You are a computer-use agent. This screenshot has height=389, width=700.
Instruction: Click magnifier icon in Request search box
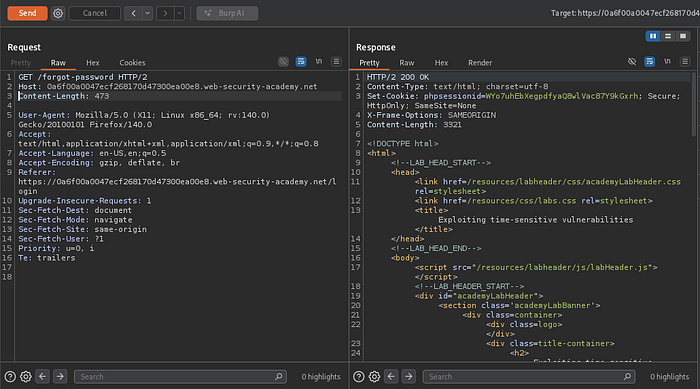279,376
